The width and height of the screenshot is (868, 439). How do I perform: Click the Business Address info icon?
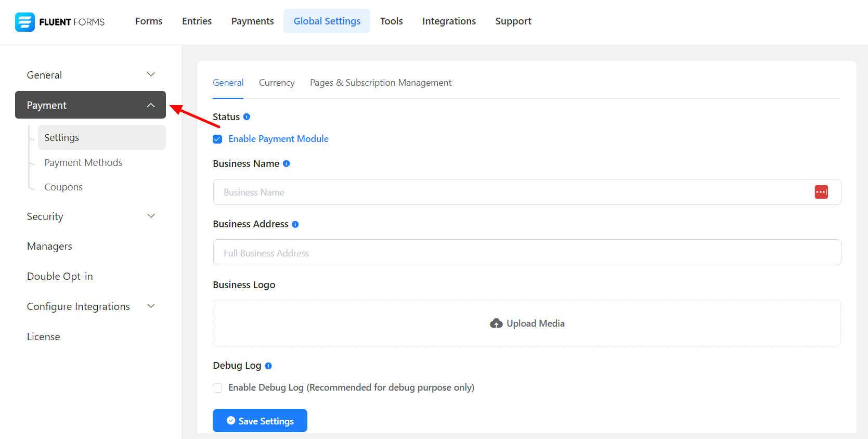click(x=295, y=224)
